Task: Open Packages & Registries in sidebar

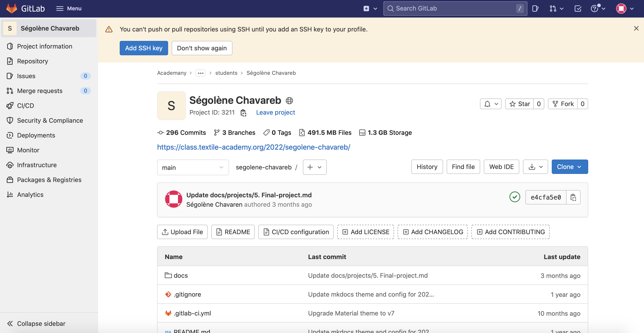Action: tap(49, 180)
